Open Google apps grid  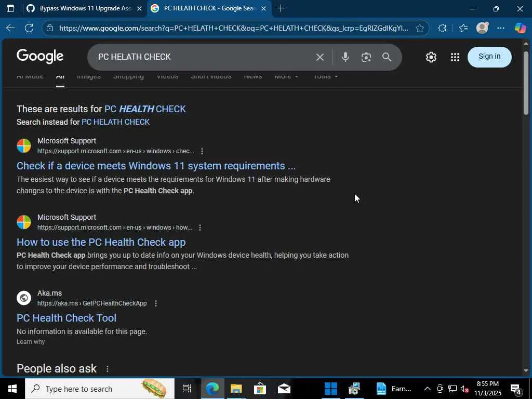(455, 57)
